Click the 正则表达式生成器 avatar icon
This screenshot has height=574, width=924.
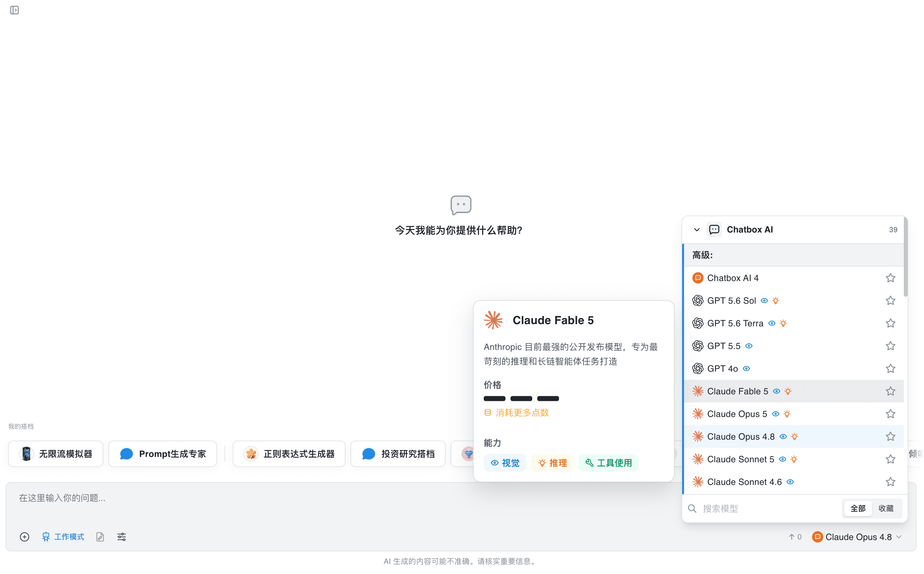click(x=251, y=454)
